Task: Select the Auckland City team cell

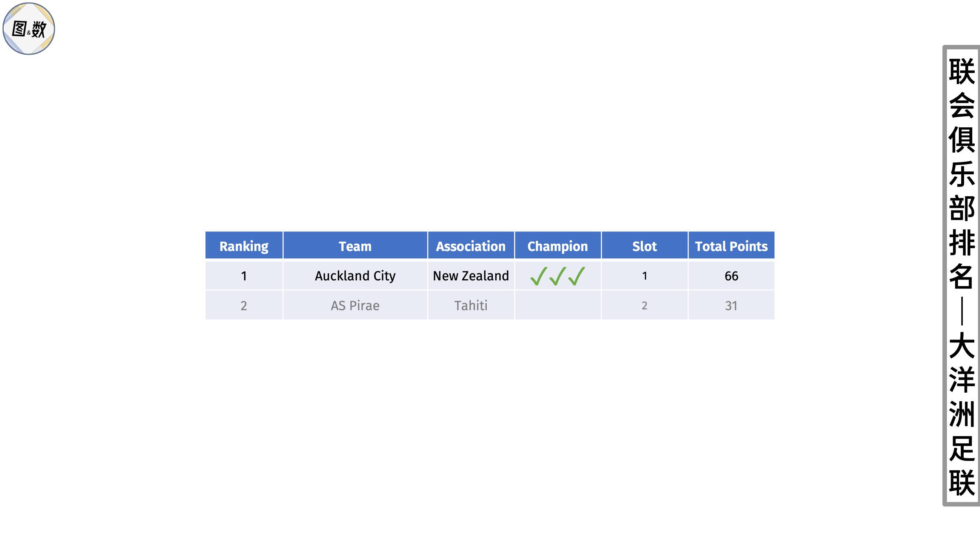Action: coord(355,276)
